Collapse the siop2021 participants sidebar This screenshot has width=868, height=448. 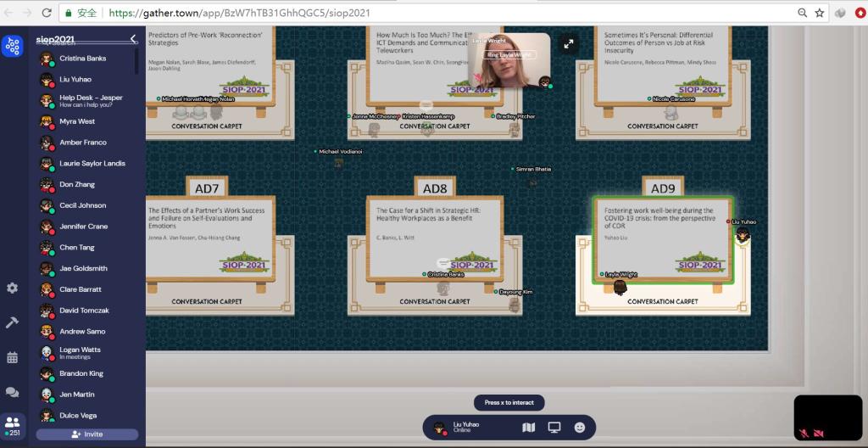tap(133, 39)
